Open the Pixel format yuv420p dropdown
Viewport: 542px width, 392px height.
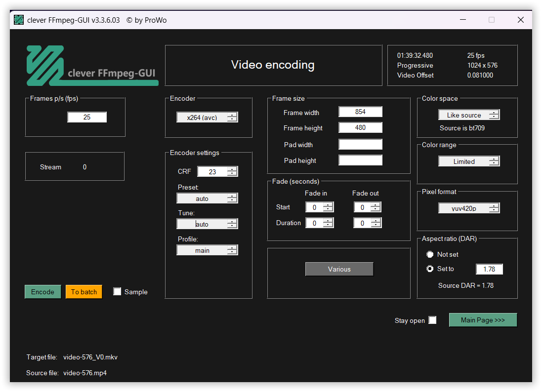(469, 208)
